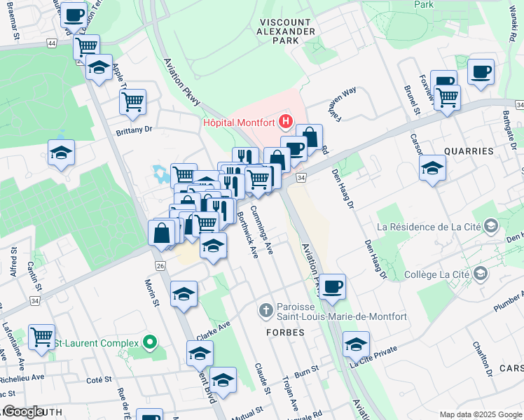Click the Brittany Dr street label
Image resolution: width=524 pixels, height=420 pixels.
point(134,130)
